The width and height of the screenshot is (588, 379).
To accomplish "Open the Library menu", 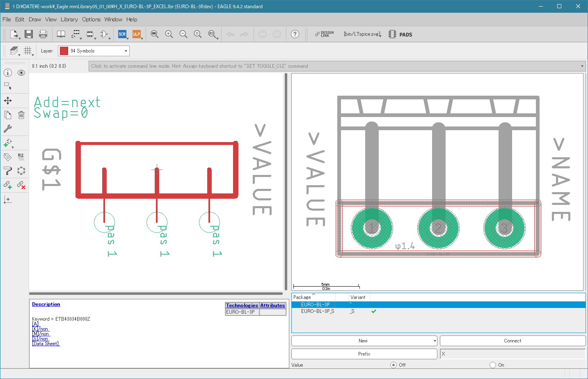I will point(69,19).
